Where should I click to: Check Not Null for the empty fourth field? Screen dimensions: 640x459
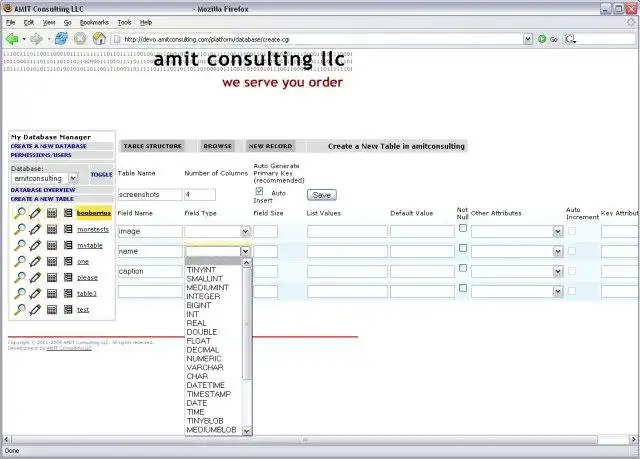click(x=463, y=288)
